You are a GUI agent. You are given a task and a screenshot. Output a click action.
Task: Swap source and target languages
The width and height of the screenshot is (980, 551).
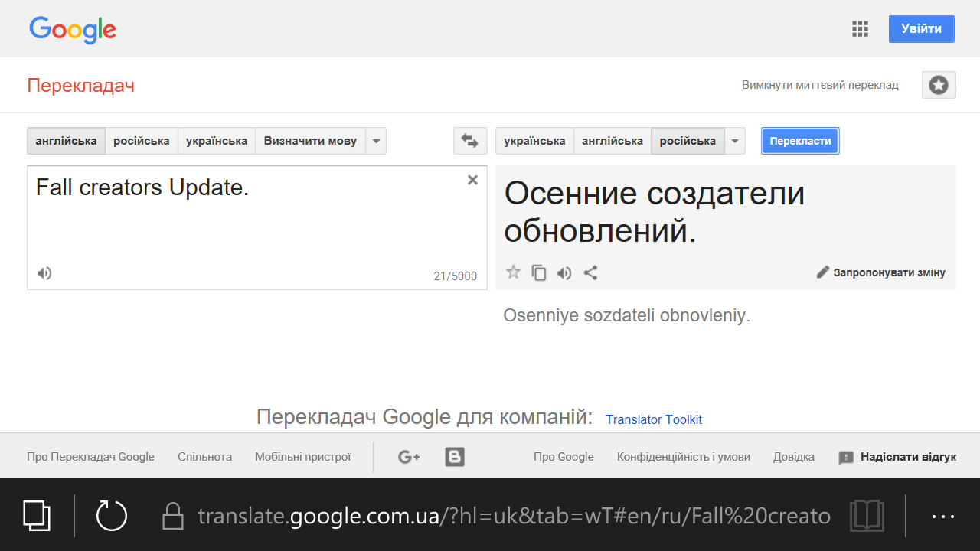470,141
